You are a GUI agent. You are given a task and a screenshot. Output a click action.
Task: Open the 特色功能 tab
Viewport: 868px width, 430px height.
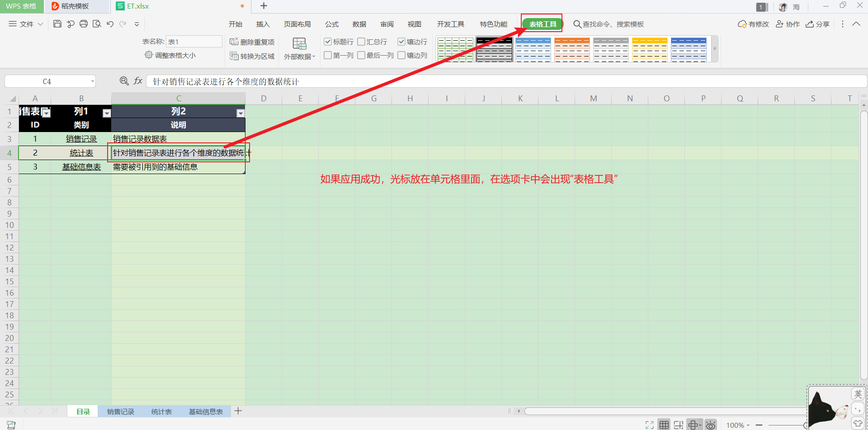[493, 24]
